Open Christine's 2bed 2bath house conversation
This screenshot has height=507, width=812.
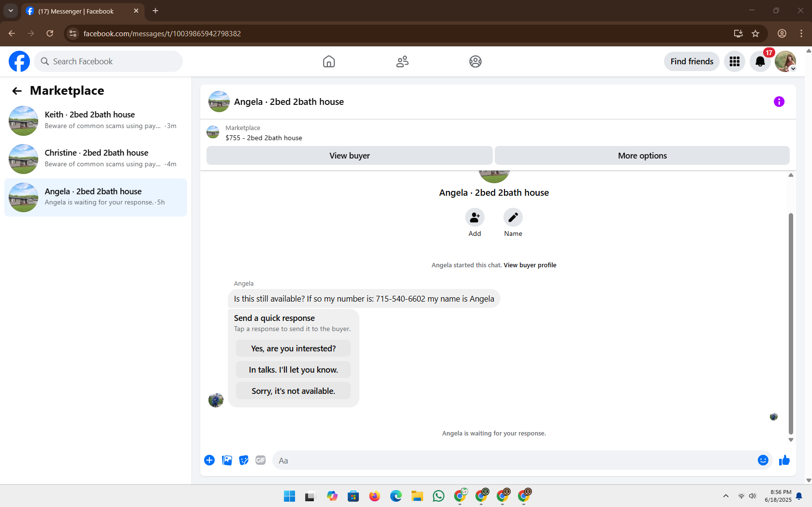(96, 159)
